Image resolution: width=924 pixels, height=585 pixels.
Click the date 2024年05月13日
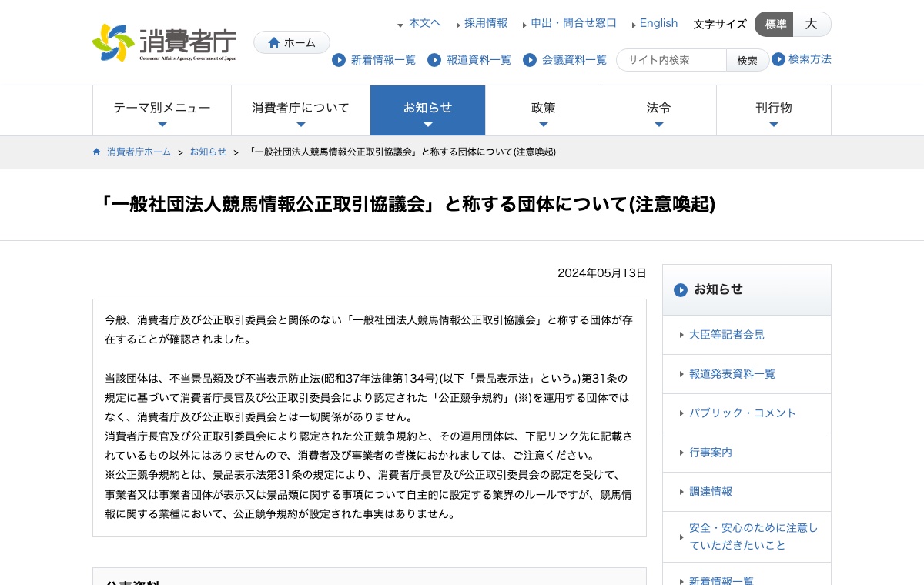[x=602, y=273]
